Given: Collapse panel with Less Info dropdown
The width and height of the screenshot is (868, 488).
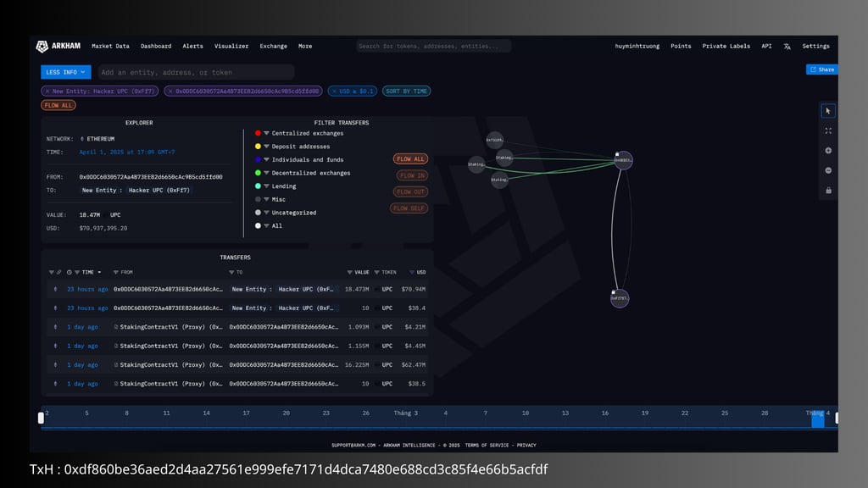Looking at the screenshot, I should 65,73.
